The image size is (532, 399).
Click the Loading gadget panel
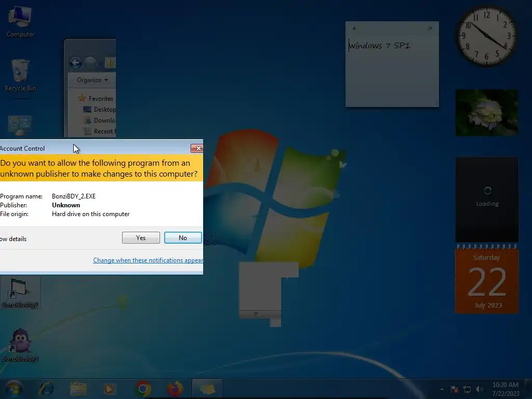point(487,199)
